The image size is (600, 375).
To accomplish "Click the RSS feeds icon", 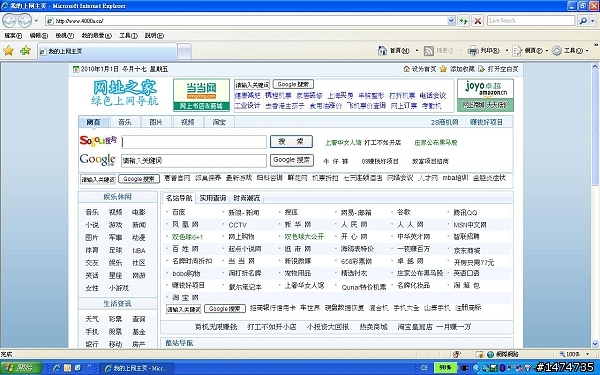I will tap(429, 51).
